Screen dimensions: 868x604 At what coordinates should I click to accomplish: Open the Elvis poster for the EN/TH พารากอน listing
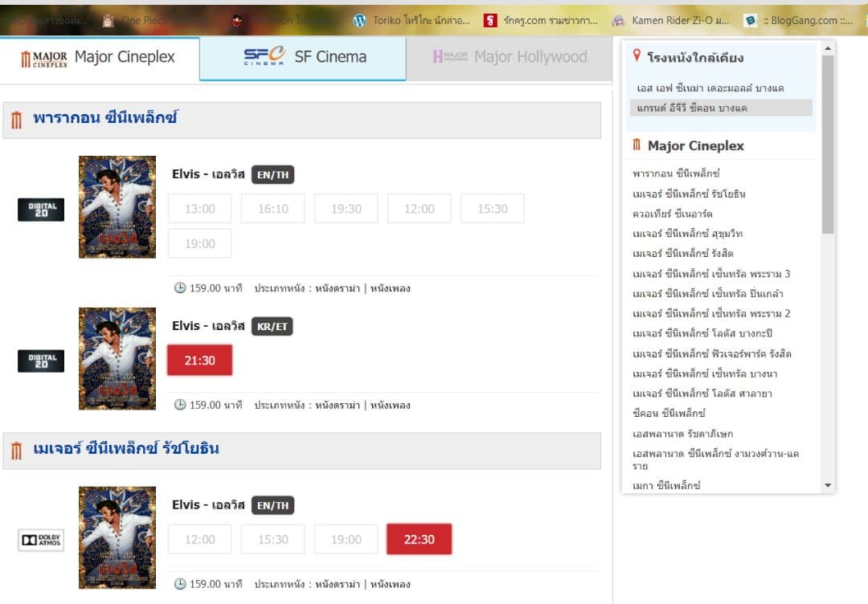point(117,207)
